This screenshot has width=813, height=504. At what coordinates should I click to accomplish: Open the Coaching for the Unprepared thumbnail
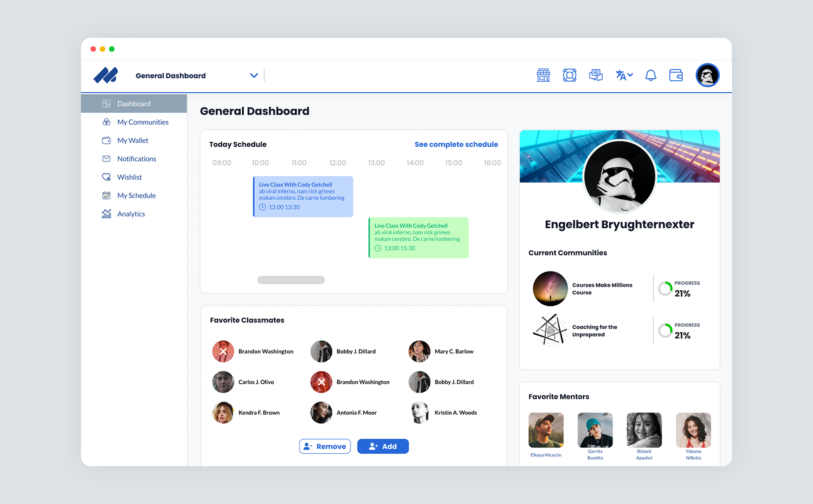click(550, 330)
